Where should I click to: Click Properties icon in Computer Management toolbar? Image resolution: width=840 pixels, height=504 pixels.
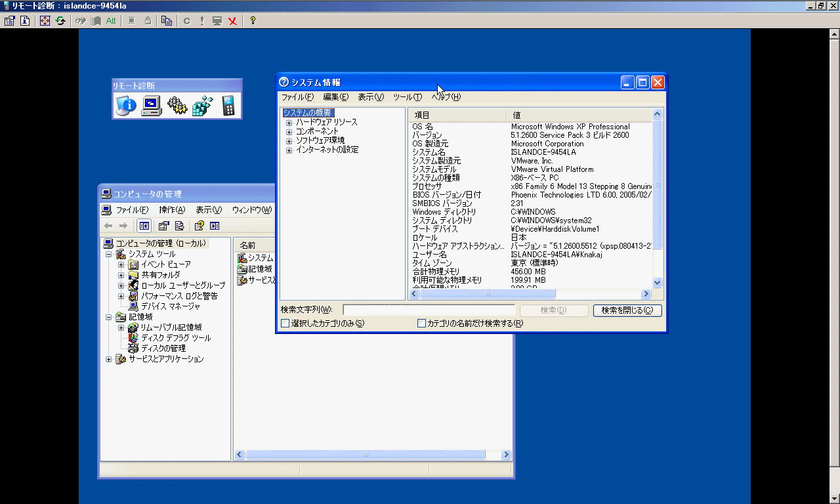(164, 226)
